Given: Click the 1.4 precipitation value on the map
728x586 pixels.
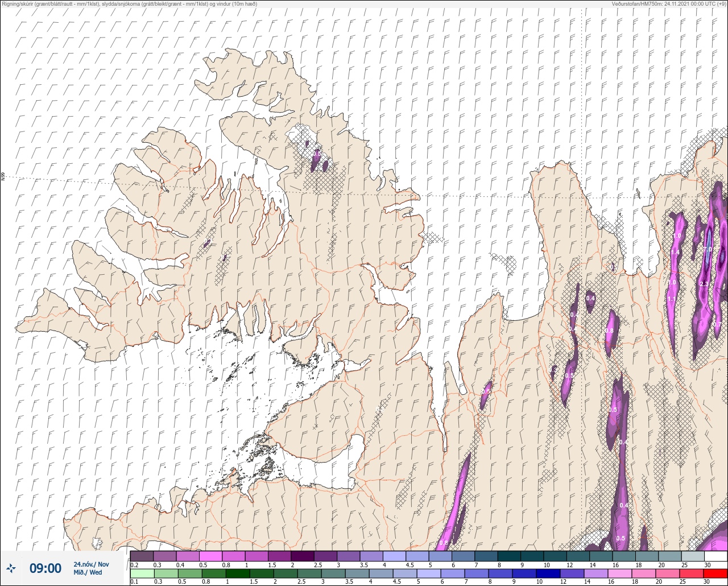Looking at the screenshot, I should [x=675, y=252].
